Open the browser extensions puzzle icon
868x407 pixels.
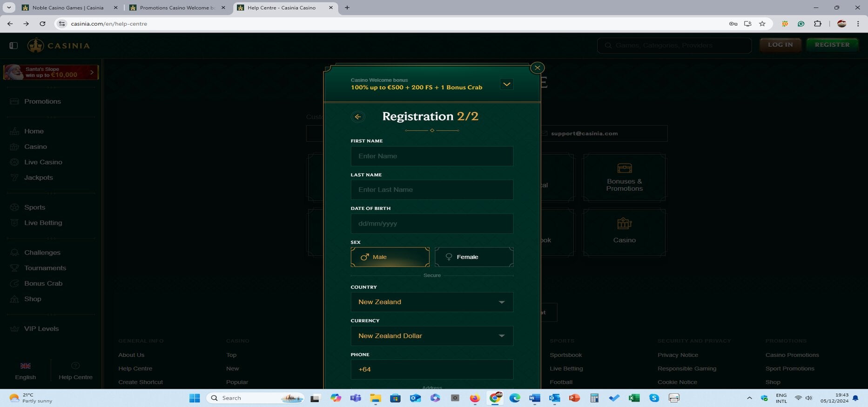(817, 24)
